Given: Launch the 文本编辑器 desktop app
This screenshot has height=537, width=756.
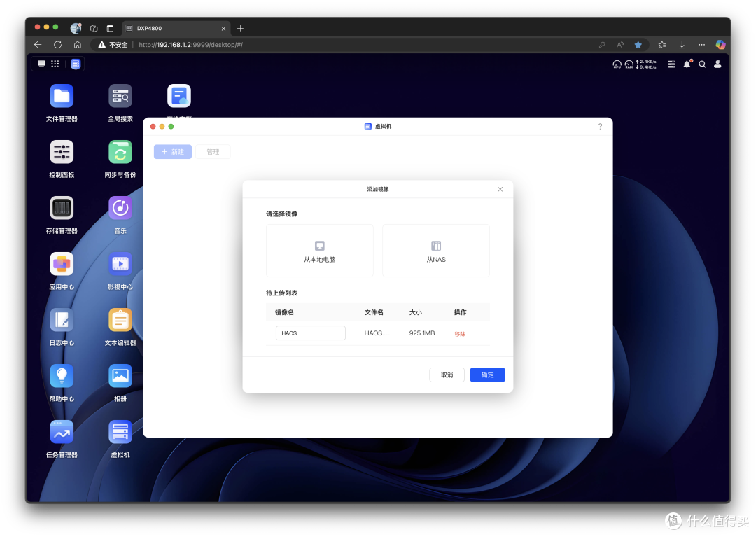Looking at the screenshot, I should click(120, 320).
